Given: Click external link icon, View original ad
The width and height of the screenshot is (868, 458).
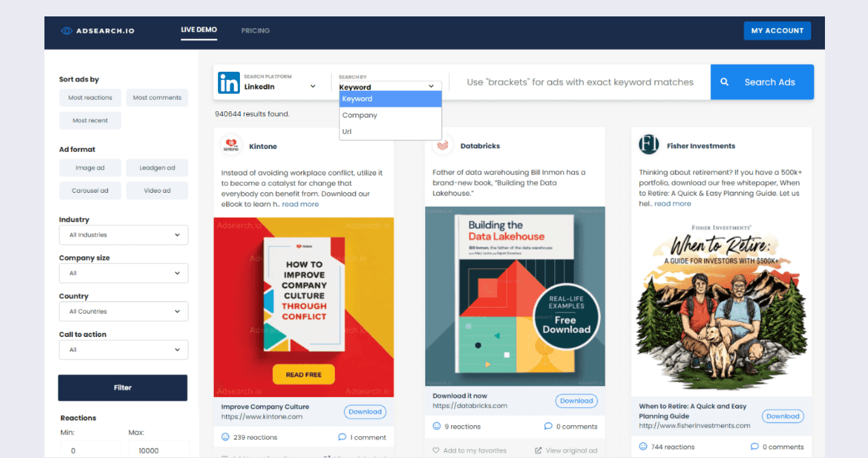Looking at the screenshot, I should tap(539, 450).
